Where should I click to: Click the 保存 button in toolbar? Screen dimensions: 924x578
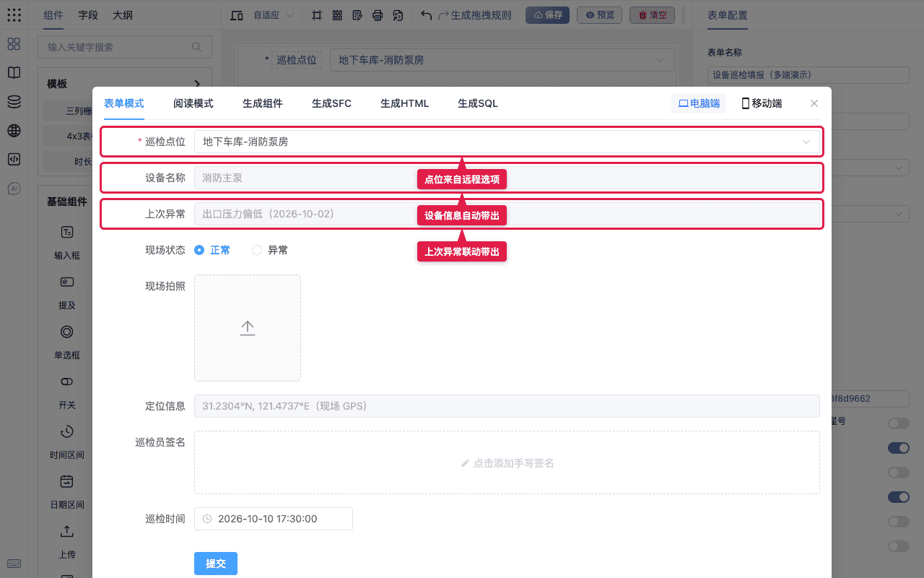point(547,15)
